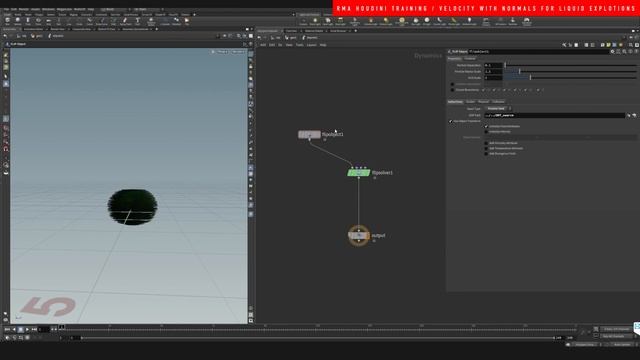Select the output node
The width and height of the screenshot is (640, 360).
pos(358,236)
